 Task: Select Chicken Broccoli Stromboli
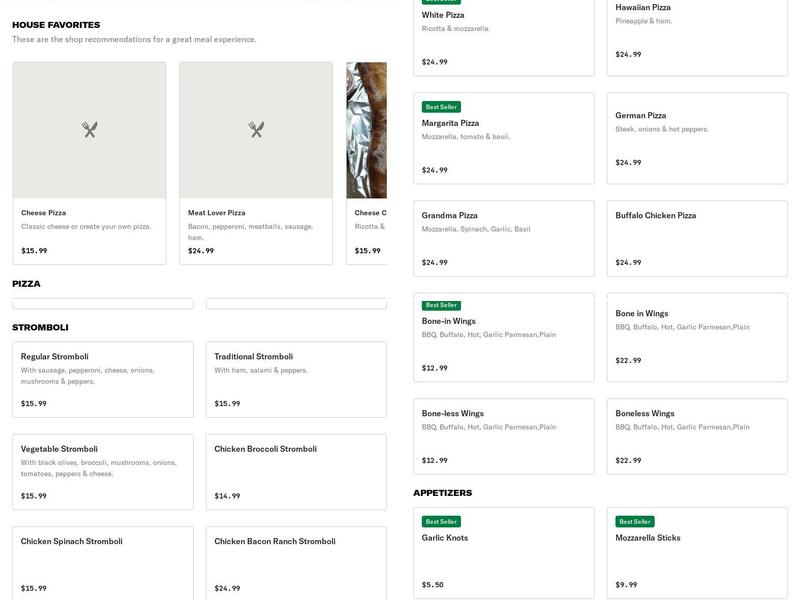point(295,471)
